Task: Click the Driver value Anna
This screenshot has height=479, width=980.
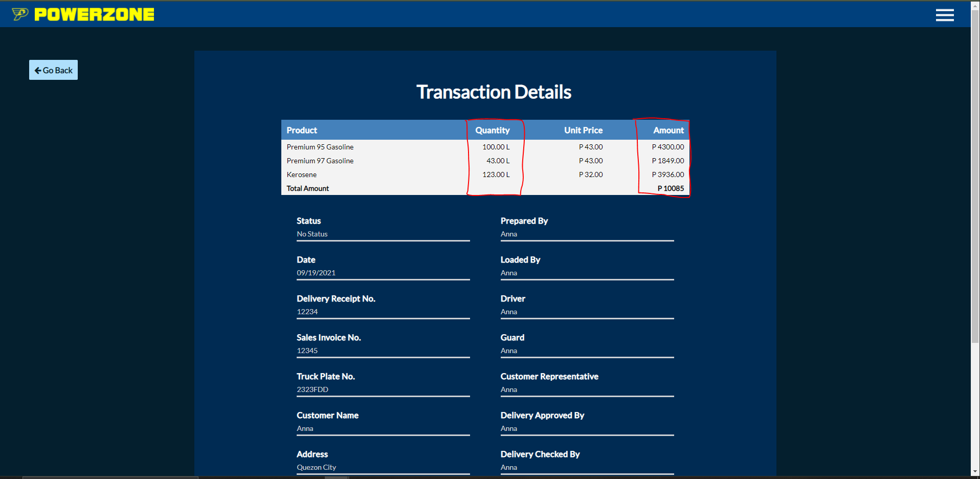Action: (508, 312)
